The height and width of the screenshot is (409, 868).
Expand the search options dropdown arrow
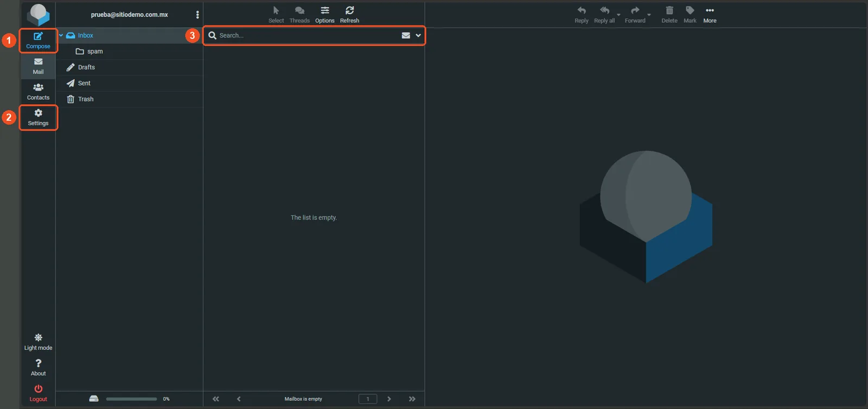click(418, 35)
